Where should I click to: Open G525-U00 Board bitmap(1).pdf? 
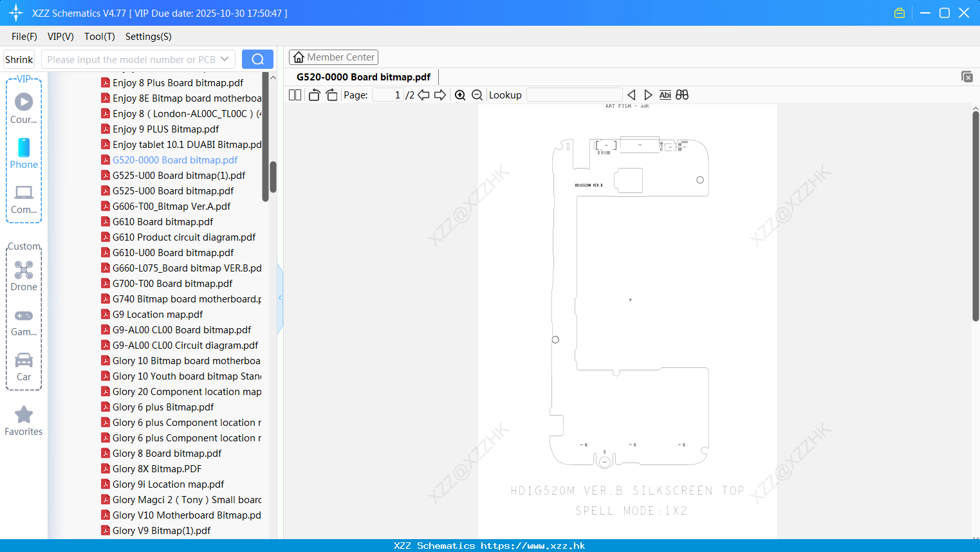[x=179, y=176]
